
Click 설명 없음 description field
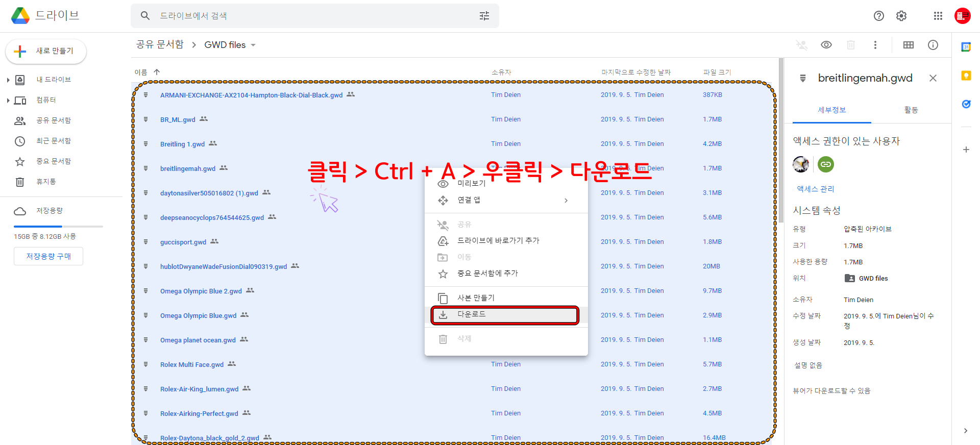[x=808, y=365]
